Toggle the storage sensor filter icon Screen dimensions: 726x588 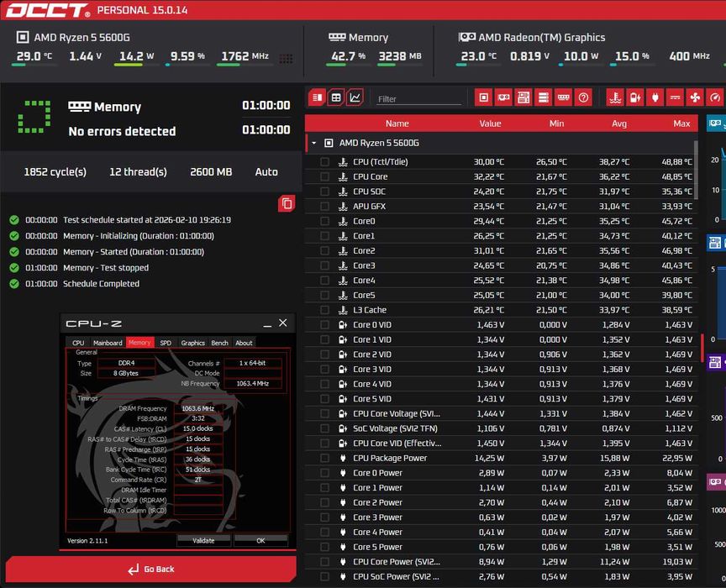(x=543, y=97)
